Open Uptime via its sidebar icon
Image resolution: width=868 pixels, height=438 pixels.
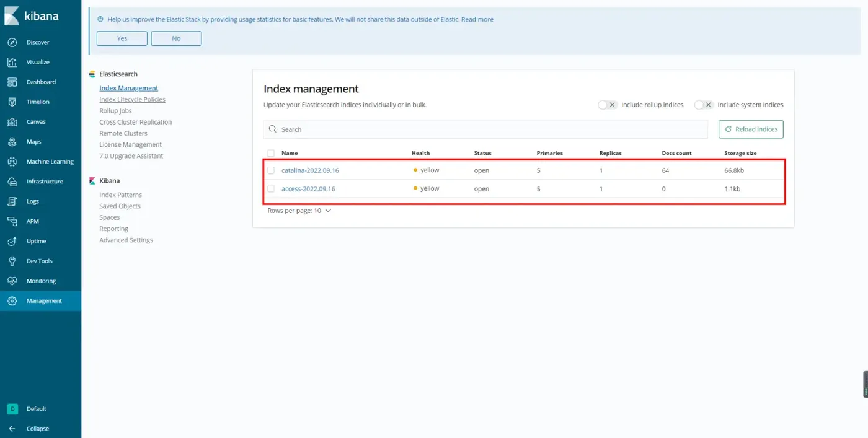tap(12, 241)
